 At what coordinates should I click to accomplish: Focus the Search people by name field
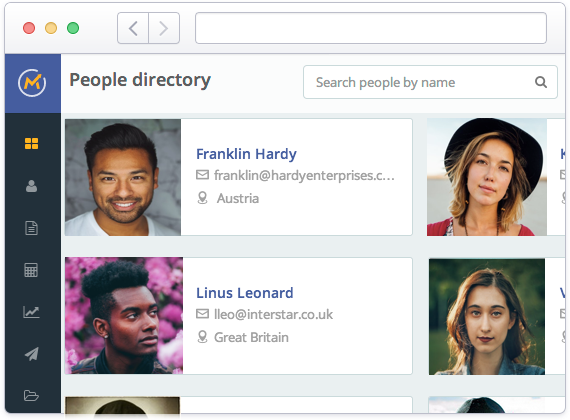pyautogui.click(x=430, y=82)
